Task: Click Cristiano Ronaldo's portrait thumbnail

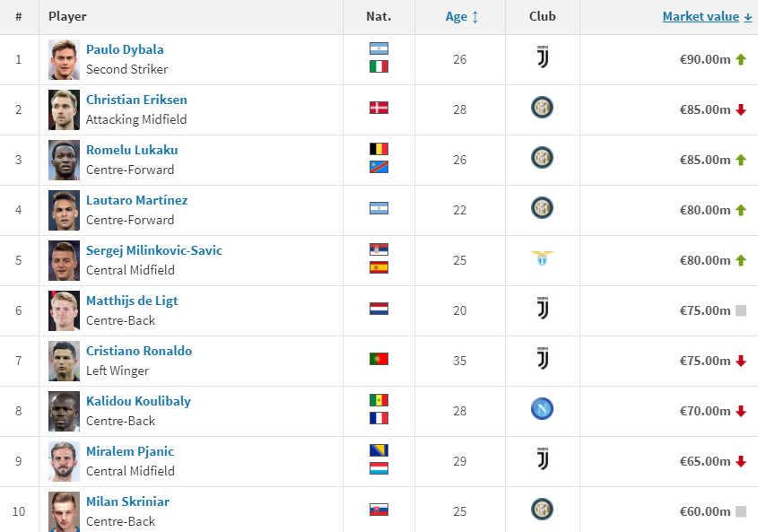Action: (x=64, y=361)
